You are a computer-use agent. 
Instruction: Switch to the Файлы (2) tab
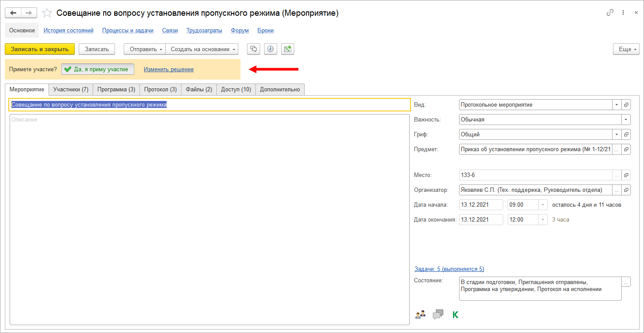(x=199, y=89)
